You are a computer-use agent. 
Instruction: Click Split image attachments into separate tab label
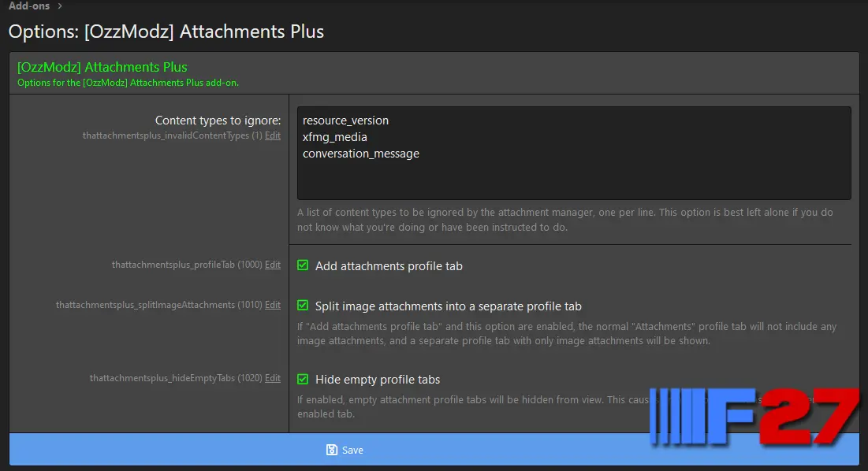(449, 306)
